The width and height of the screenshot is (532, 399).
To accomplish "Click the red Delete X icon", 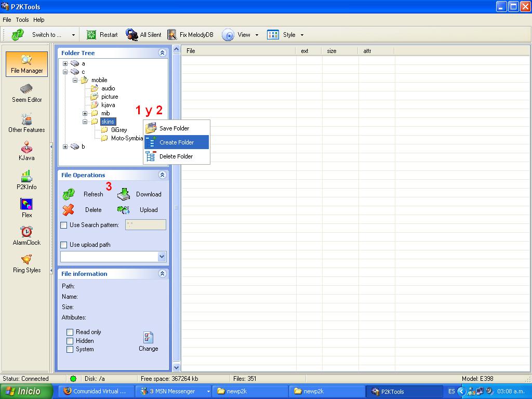I will [x=68, y=210].
